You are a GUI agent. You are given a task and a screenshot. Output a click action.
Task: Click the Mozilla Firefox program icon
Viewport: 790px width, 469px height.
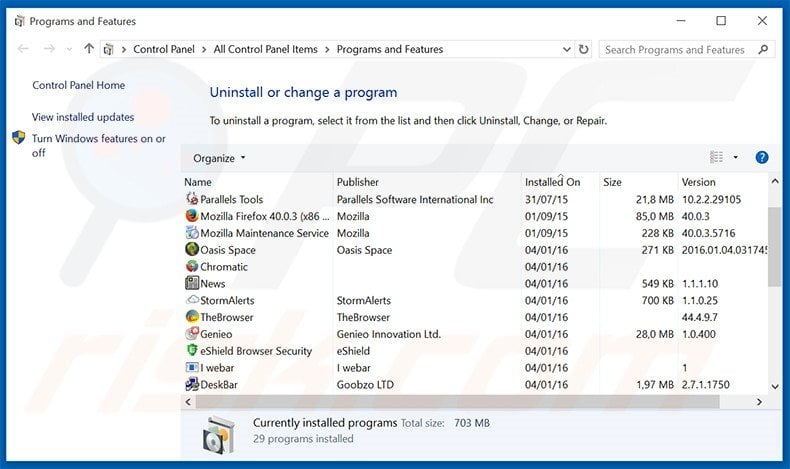[192, 216]
